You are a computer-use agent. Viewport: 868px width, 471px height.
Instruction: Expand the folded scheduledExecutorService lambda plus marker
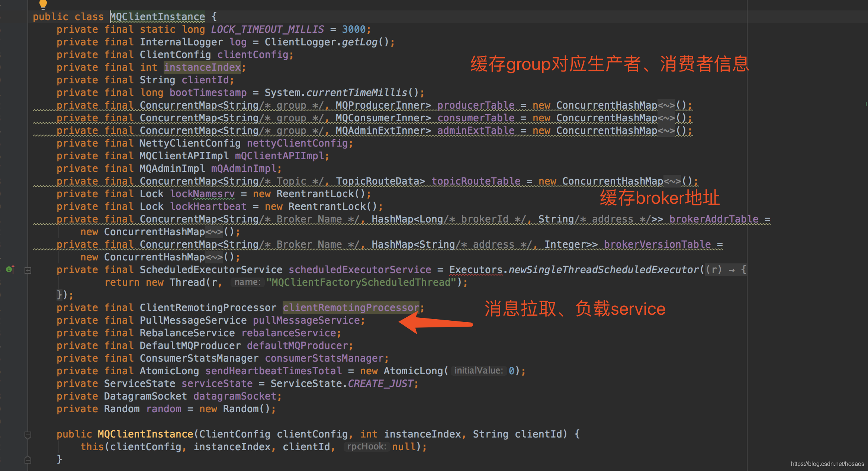[x=28, y=270]
